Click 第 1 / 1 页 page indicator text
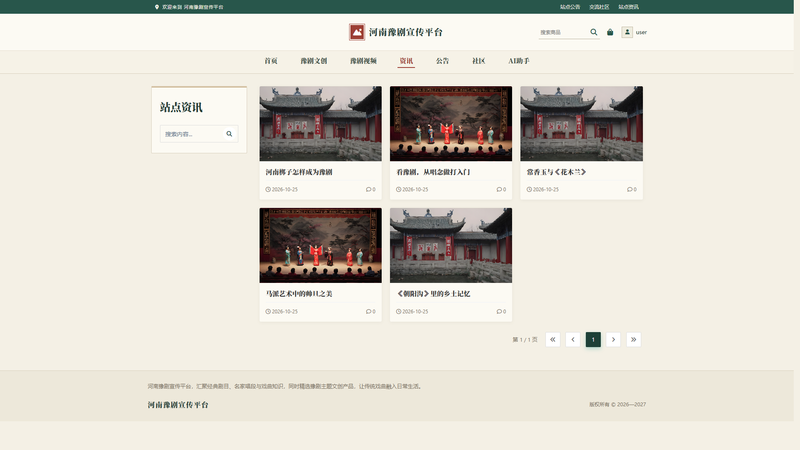Screen dimensions: 800x450 (525, 340)
